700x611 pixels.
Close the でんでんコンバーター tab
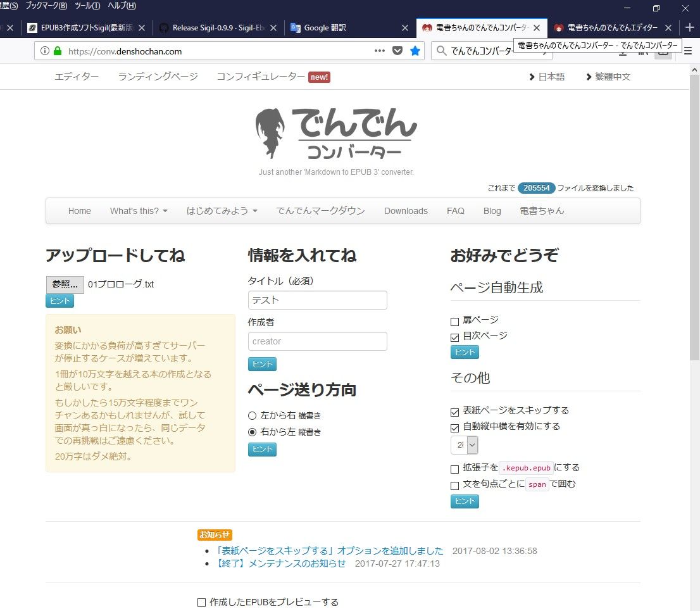pyautogui.click(x=537, y=28)
